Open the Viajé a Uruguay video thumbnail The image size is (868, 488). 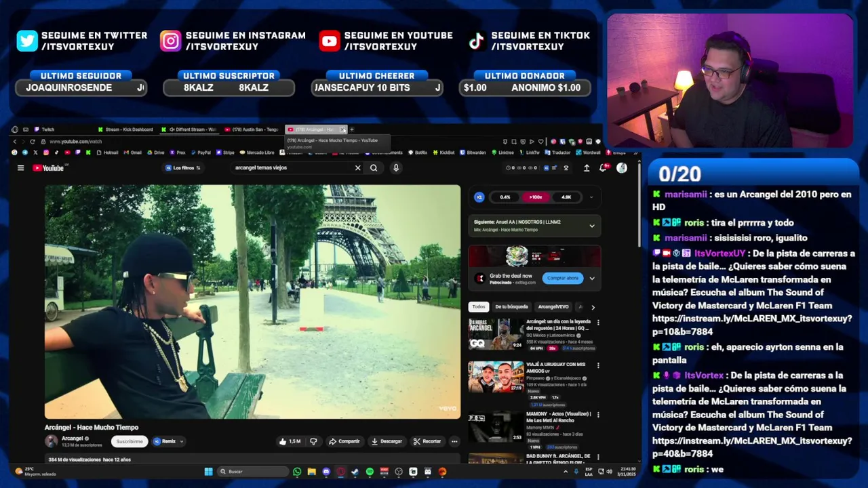point(496,377)
